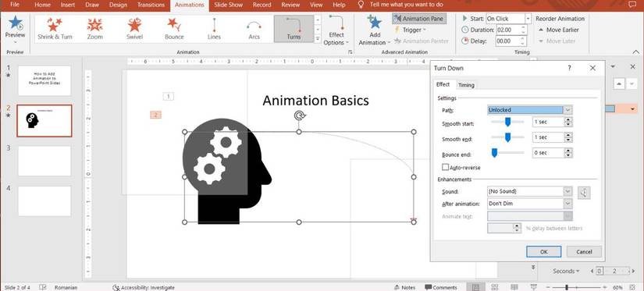Image resolution: width=644 pixels, height=291 pixels.
Task: Switch to the Timing tab in Turn Down dialog
Action: (x=466, y=85)
